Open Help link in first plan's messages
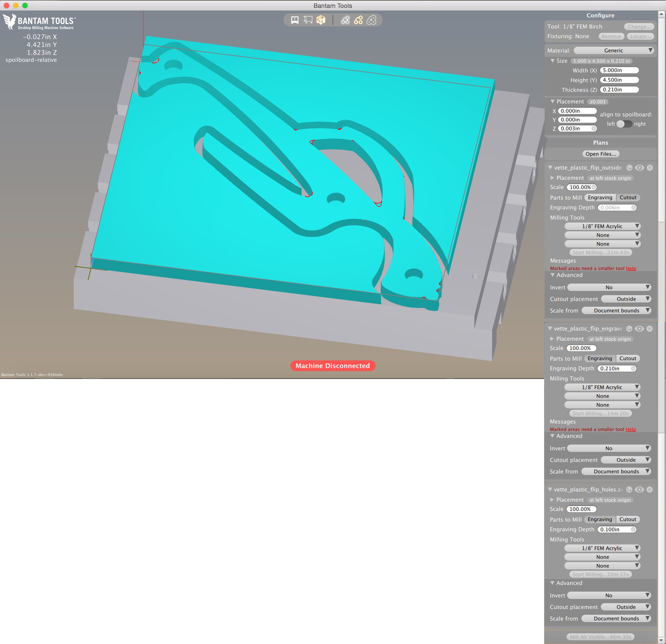Viewport: 666px width, 644px height. [631, 268]
